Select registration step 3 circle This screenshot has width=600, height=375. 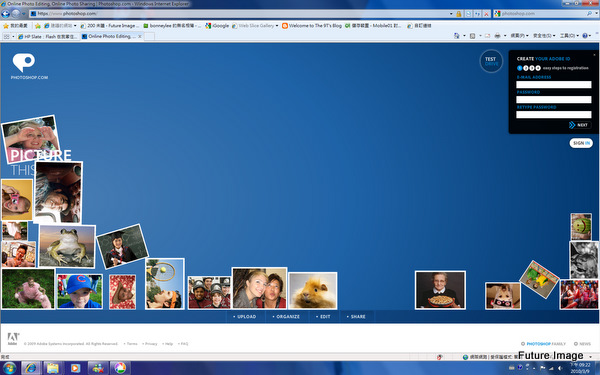click(x=532, y=68)
